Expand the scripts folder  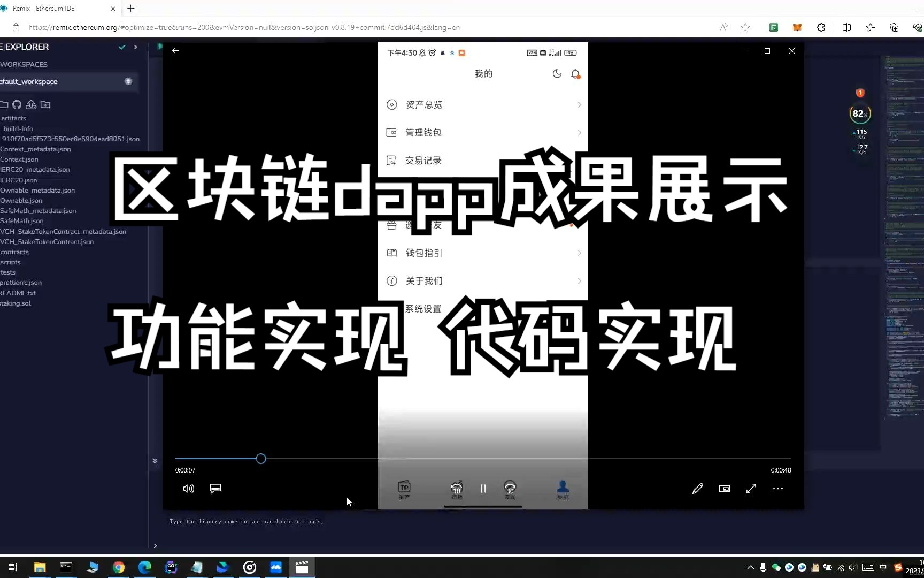click(10, 262)
